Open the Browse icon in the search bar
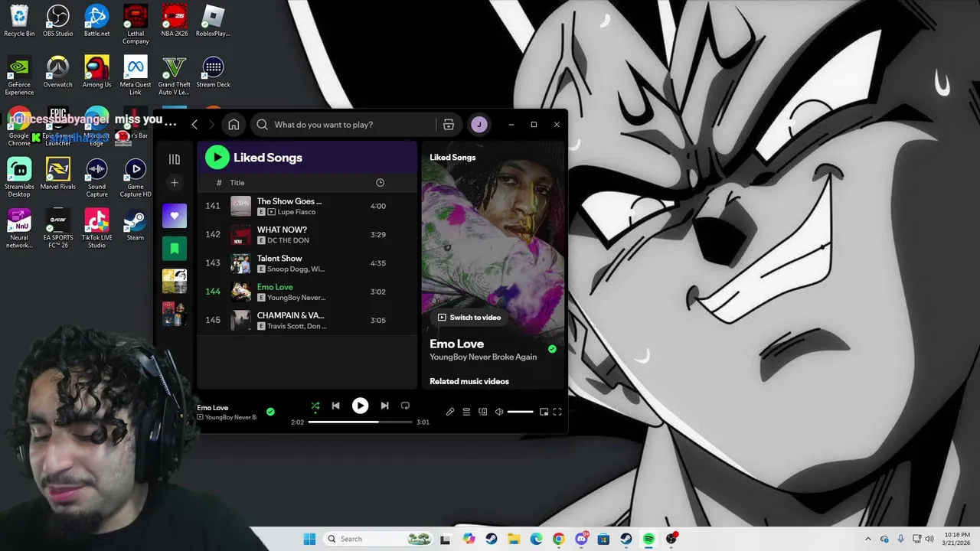980x551 pixels. tap(449, 125)
